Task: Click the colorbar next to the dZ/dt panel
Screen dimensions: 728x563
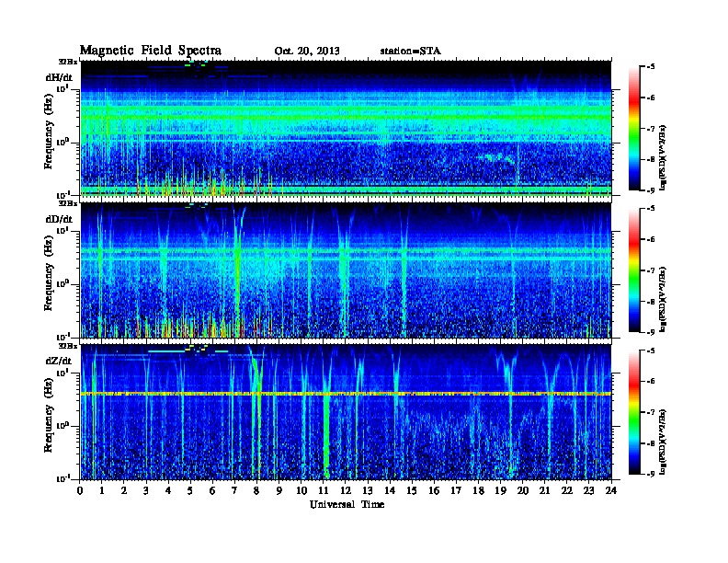Action: click(x=634, y=412)
